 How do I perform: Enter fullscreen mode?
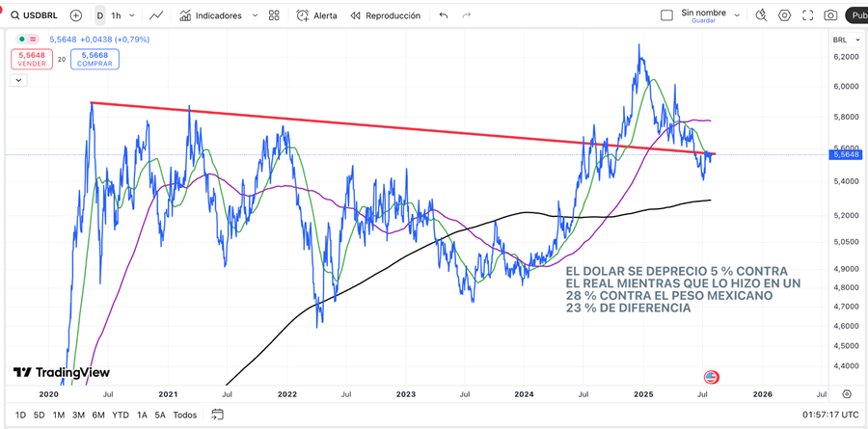[807, 15]
